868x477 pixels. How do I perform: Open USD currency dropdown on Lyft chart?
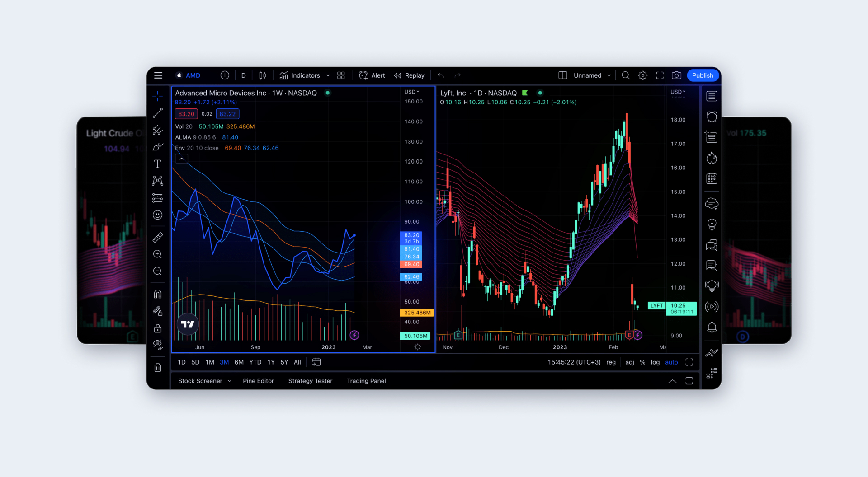click(678, 92)
